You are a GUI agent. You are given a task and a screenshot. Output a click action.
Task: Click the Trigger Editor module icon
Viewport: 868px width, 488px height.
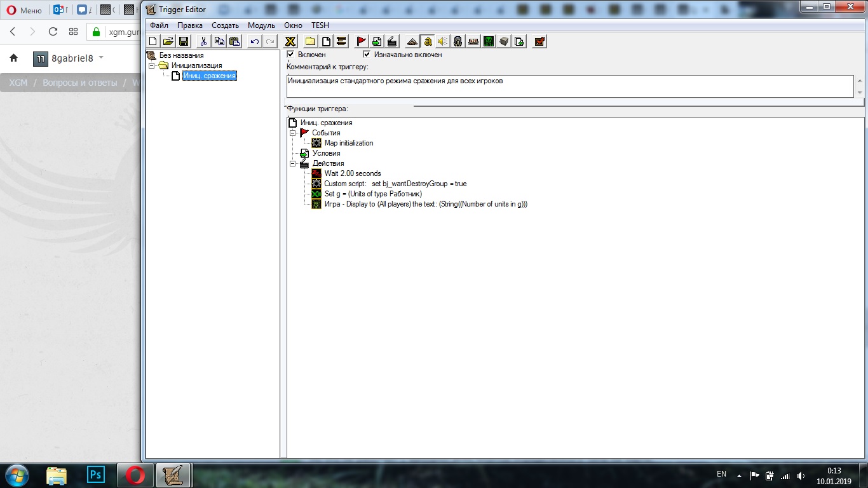tap(428, 41)
